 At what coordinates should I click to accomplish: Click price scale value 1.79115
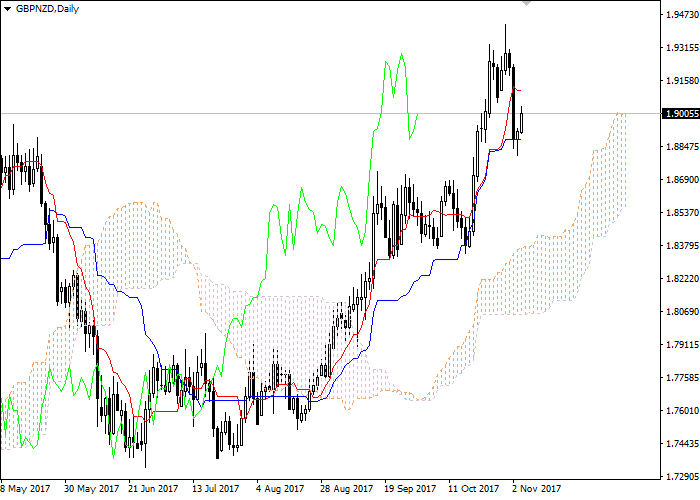(682, 345)
